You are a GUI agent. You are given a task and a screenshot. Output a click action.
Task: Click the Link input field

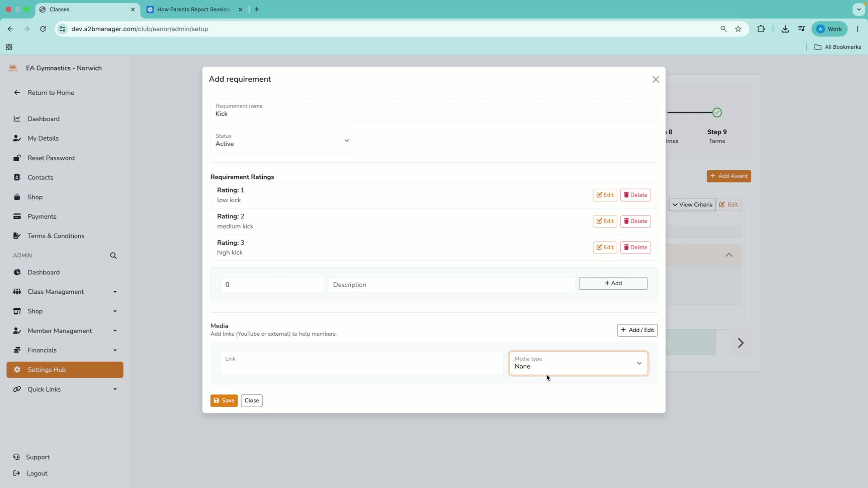(361, 363)
